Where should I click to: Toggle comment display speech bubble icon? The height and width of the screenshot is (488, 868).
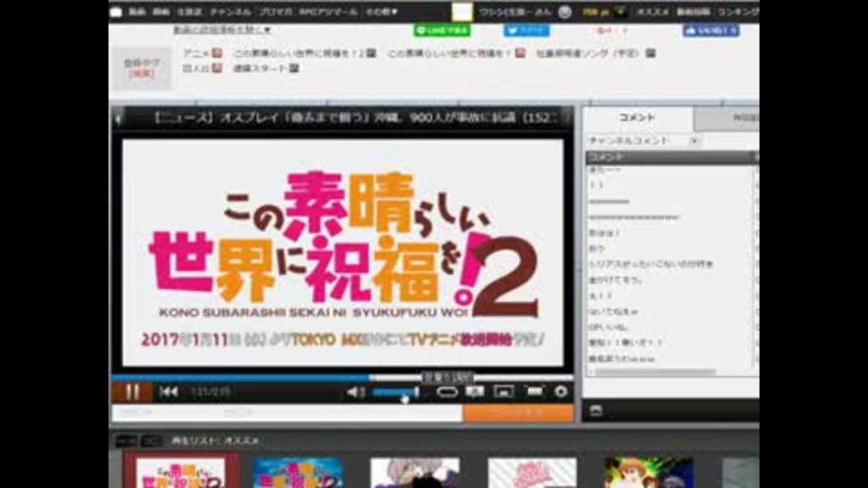click(475, 391)
